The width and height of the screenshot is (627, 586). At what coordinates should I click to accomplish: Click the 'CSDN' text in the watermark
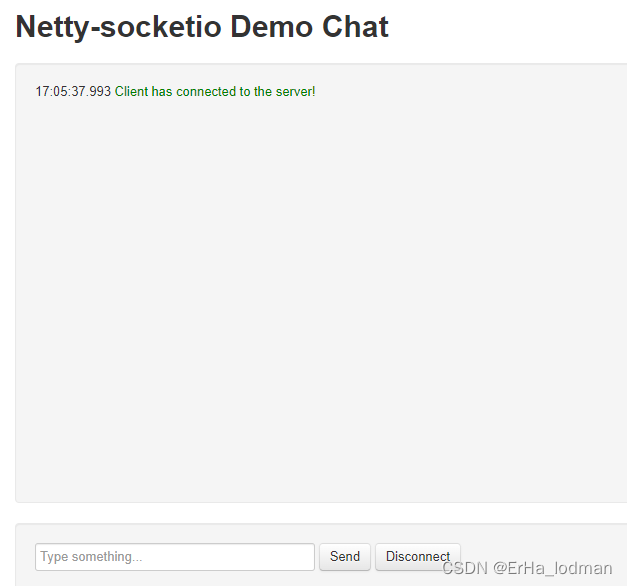pos(465,568)
